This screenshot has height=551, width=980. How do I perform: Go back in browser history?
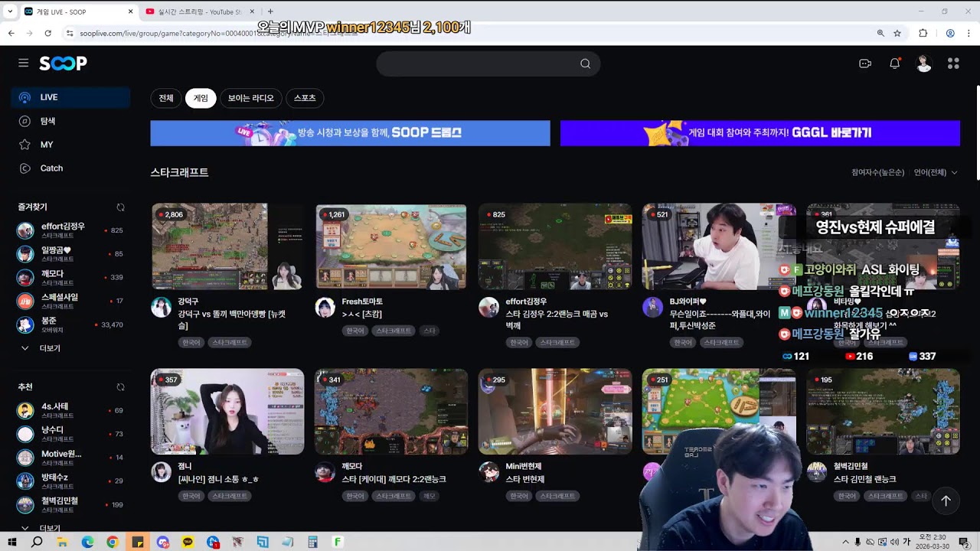[11, 34]
